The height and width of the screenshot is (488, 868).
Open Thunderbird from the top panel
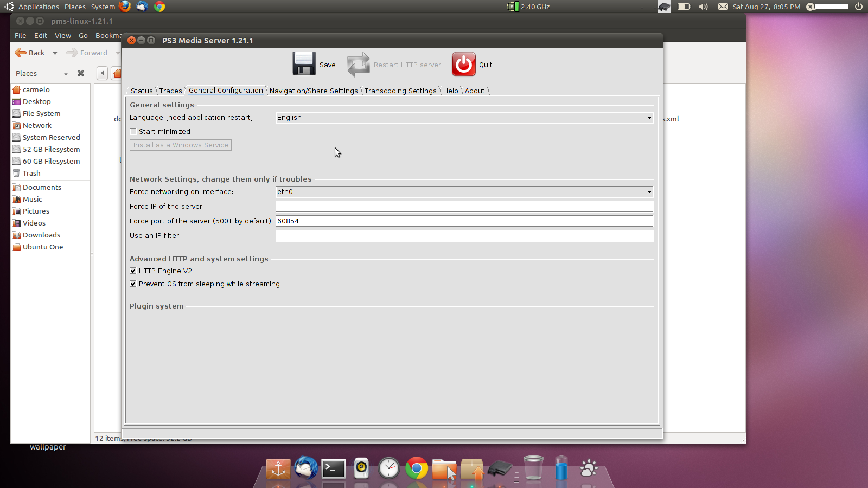(142, 7)
